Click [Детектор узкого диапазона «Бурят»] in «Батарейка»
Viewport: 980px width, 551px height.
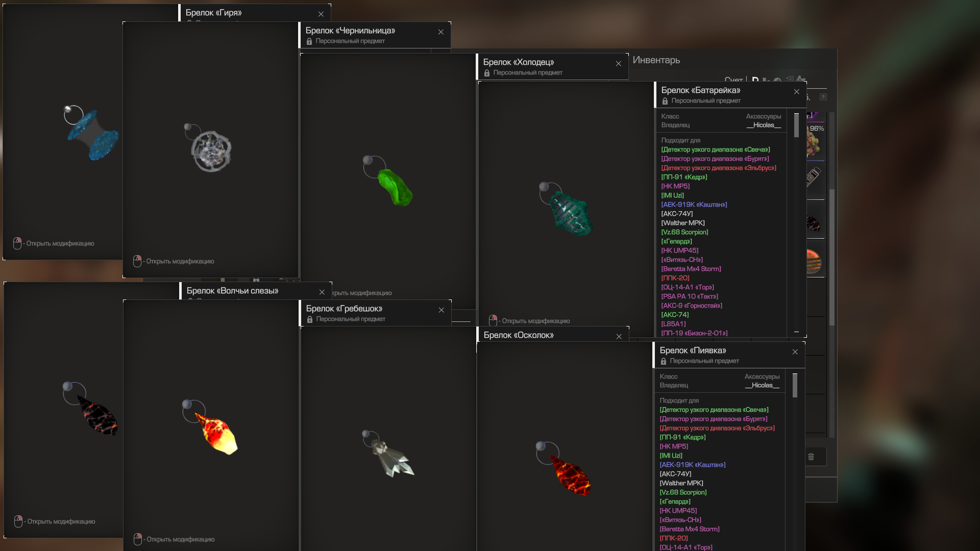[x=715, y=159]
